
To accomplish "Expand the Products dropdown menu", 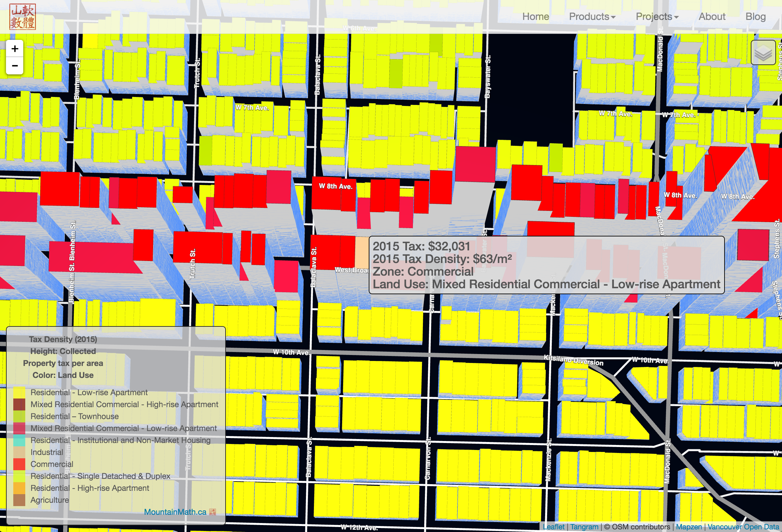I will (x=592, y=17).
